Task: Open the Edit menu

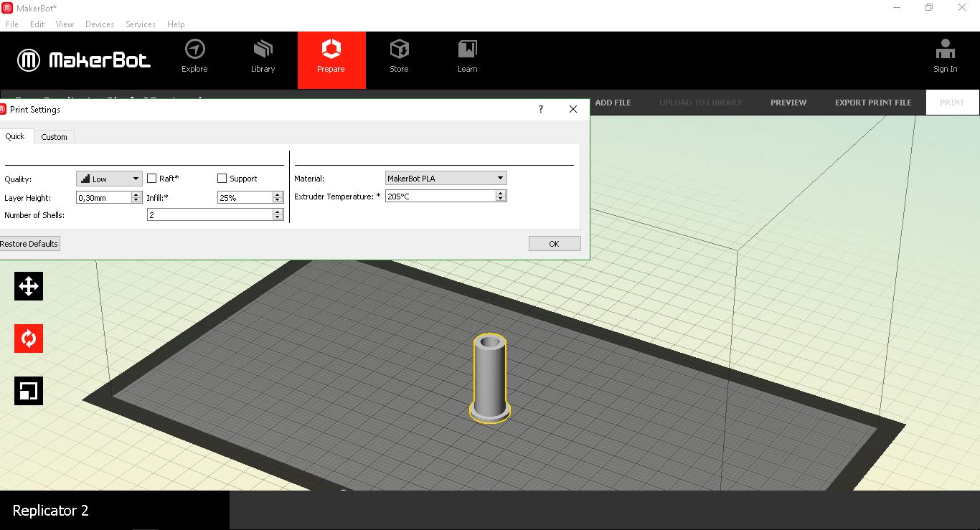Action: coord(37,24)
